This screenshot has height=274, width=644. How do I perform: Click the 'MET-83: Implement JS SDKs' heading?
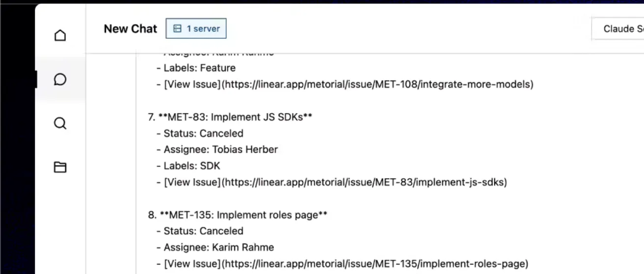click(x=236, y=117)
